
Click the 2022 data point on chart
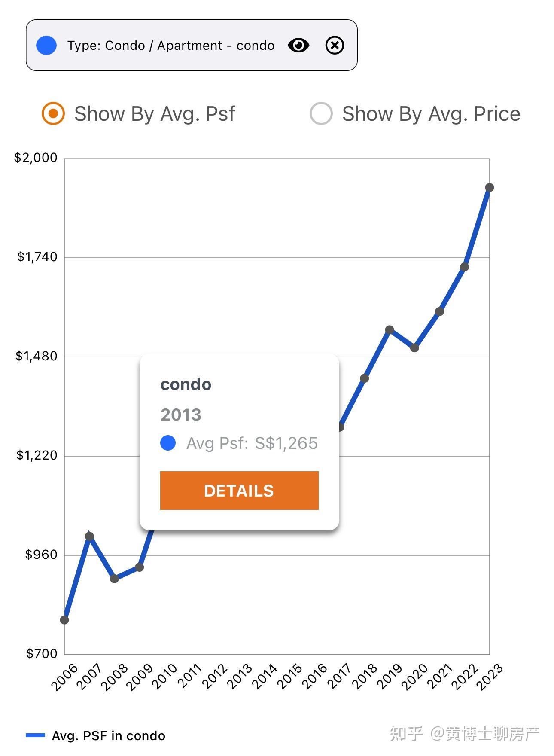pos(464,267)
